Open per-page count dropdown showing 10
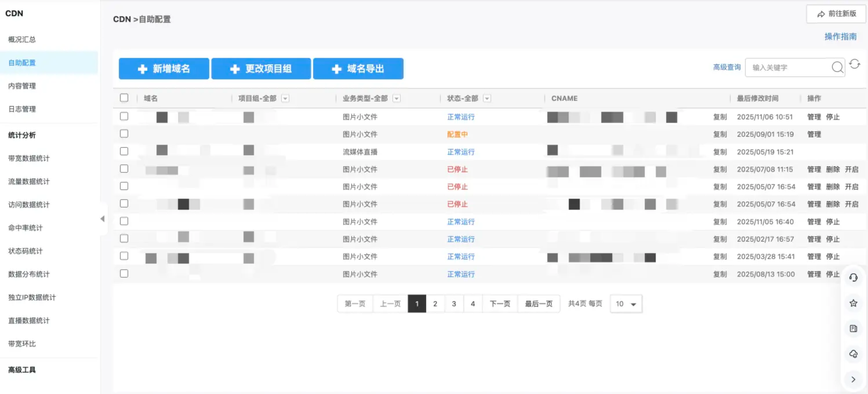The image size is (868, 394). tap(626, 304)
